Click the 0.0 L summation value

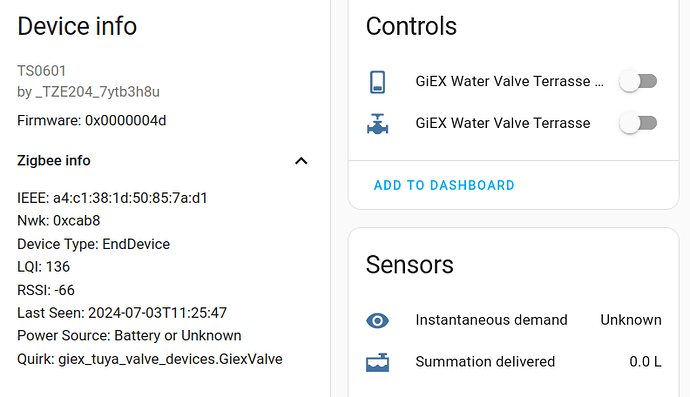[645, 362]
